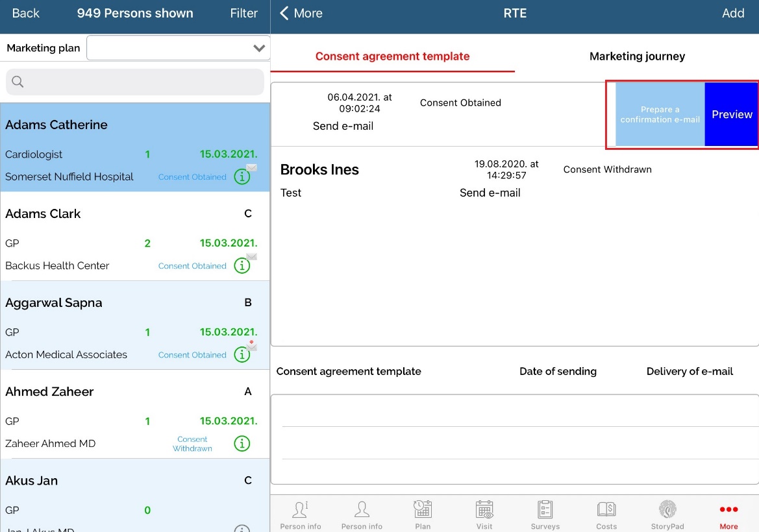This screenshot has height=532, width=759.
Task: Tap the More three-dots icon
Action: (728, 510)
